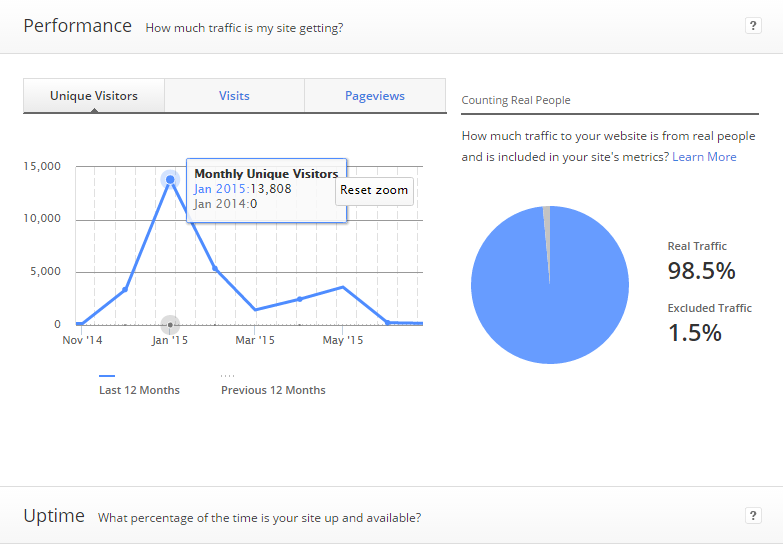Click the gray Jan 2014 baseline marker
The height and width of the screenshot is (544, 783).
(170, 325)
